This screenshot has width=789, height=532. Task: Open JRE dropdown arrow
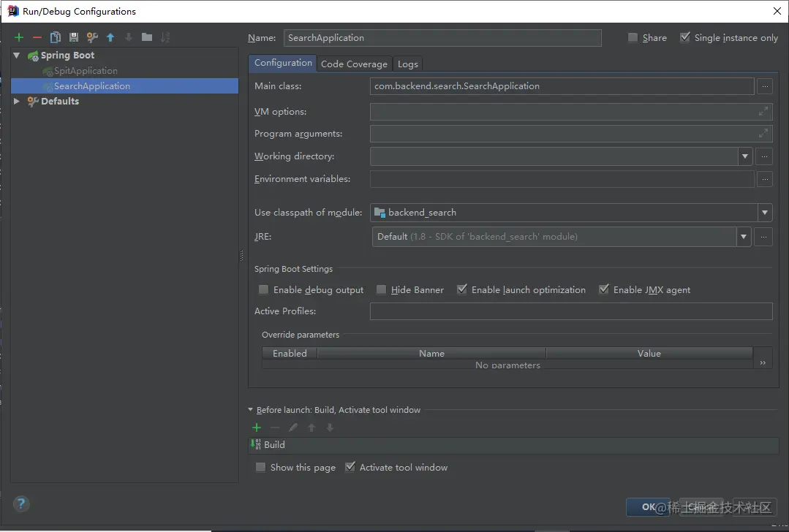pos(744,237)
